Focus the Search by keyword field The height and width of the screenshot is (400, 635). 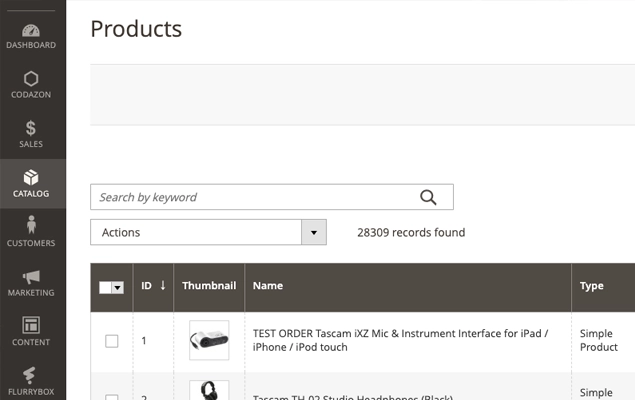(272, 197)
